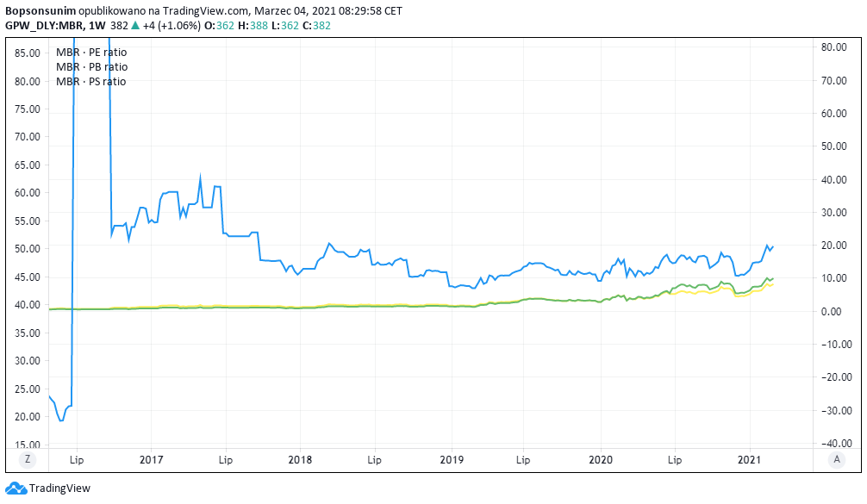Click the 2017 label on the time axis
The image size is (867, 504).
(151, 460)
